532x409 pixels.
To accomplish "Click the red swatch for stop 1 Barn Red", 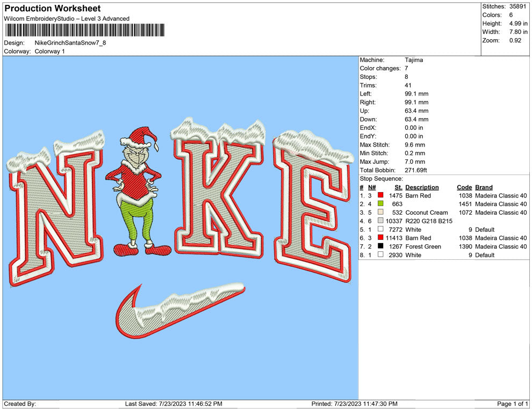I will (x=380, y=195).
